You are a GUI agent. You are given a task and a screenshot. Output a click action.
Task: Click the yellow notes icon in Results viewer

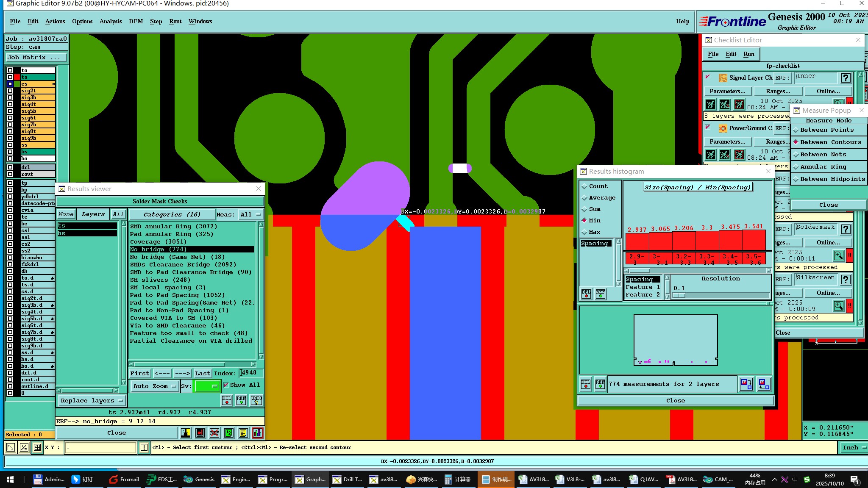coord(243,433)
